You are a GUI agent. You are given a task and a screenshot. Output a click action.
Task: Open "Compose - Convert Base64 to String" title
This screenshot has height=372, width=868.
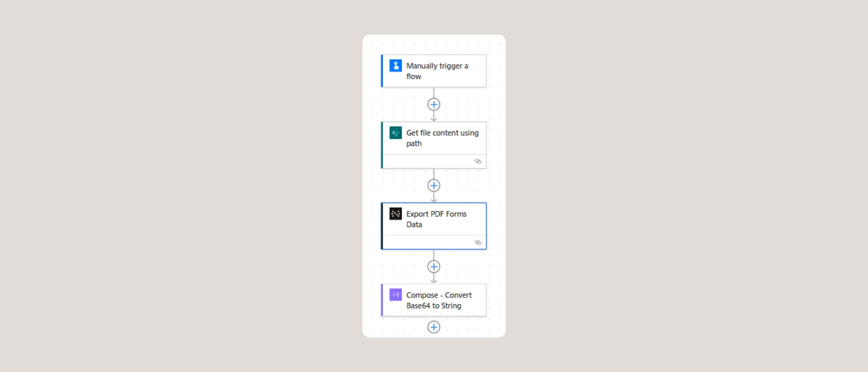coord(439,300)
